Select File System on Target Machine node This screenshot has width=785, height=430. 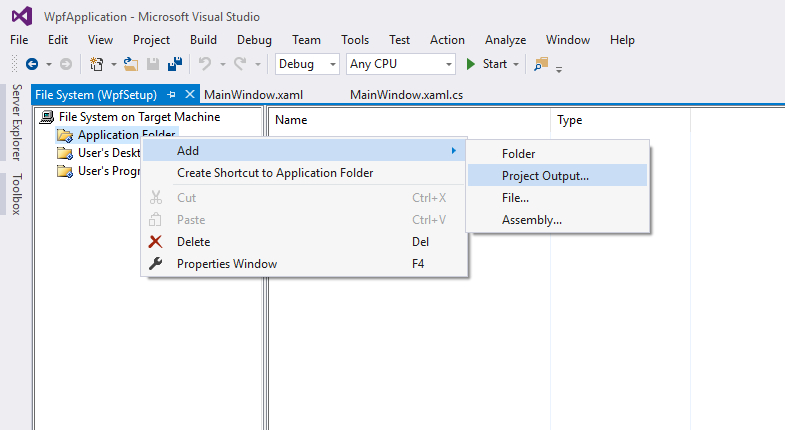pos(139,117)
